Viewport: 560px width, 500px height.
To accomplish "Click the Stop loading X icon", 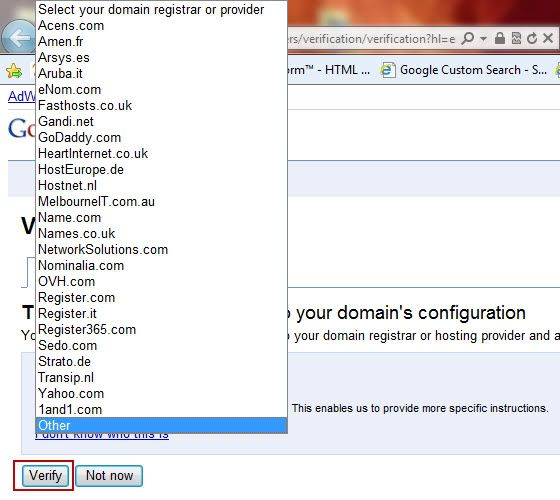I will (548, 38).
